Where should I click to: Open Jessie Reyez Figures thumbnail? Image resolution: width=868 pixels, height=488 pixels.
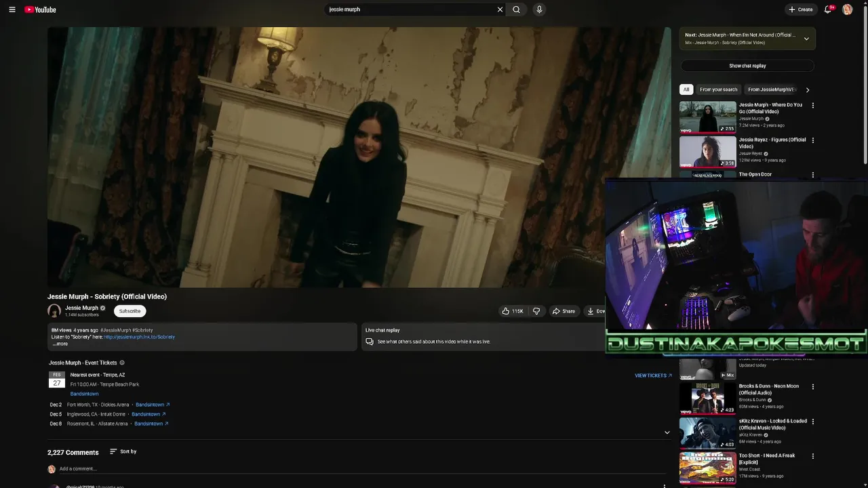point(708,152)
